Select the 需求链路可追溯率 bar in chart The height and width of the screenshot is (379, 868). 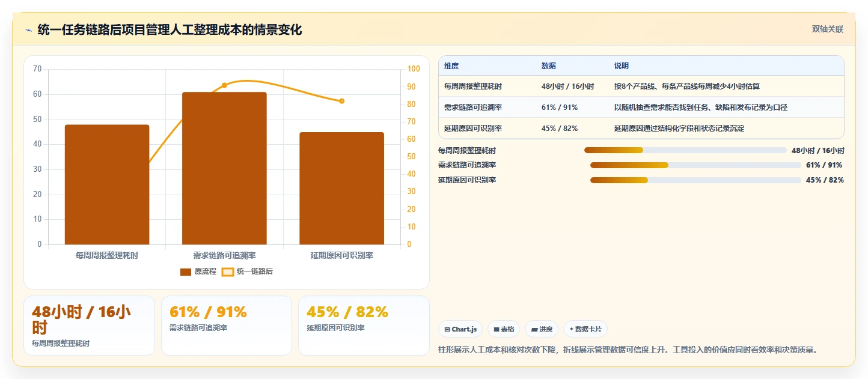[224, 168]
